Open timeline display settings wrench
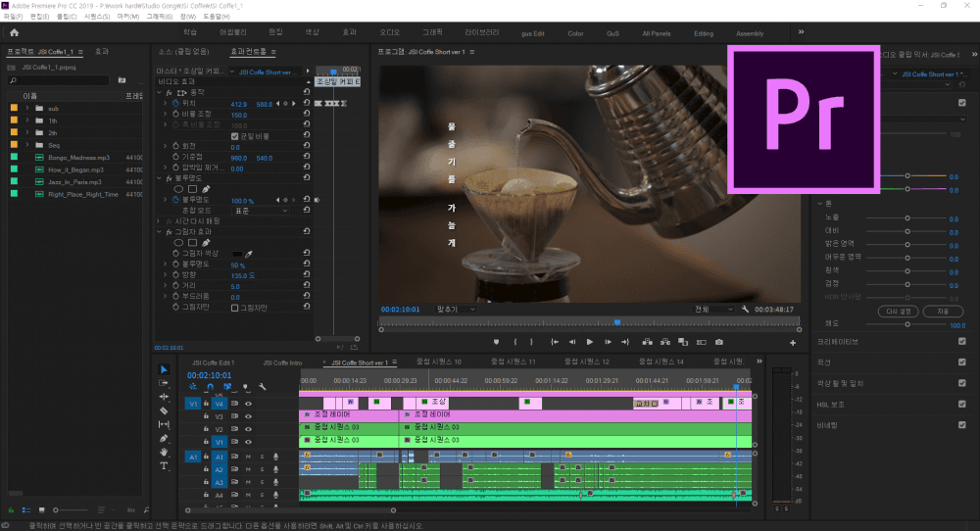980x531 pixels. (x=263, y=387)
